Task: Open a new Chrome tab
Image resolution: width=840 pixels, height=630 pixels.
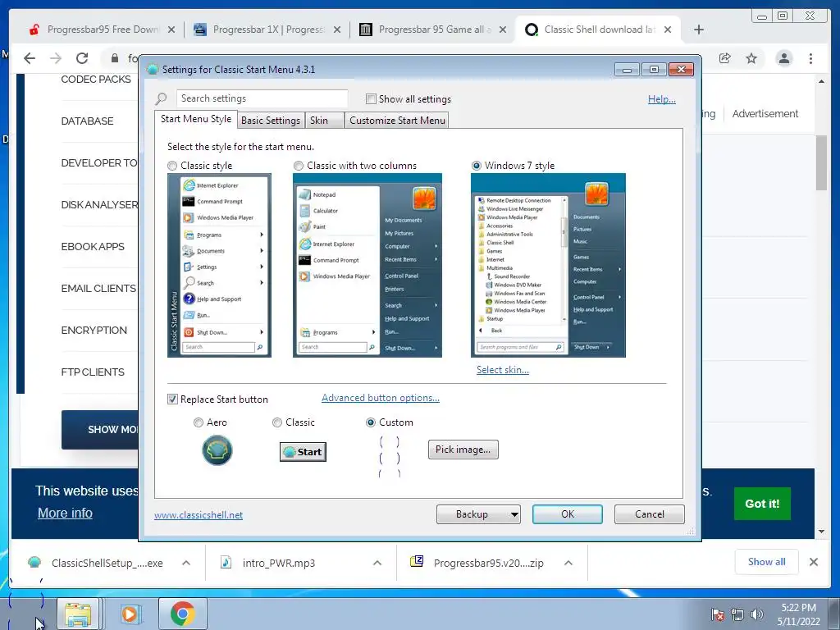Action: [699, 30]
